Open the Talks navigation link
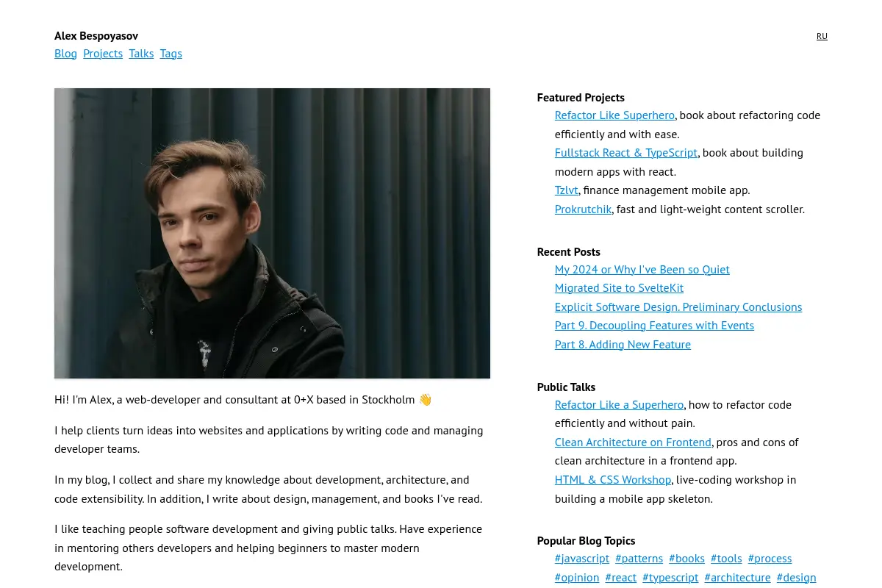The image size is (882, 588). point(141,54)
